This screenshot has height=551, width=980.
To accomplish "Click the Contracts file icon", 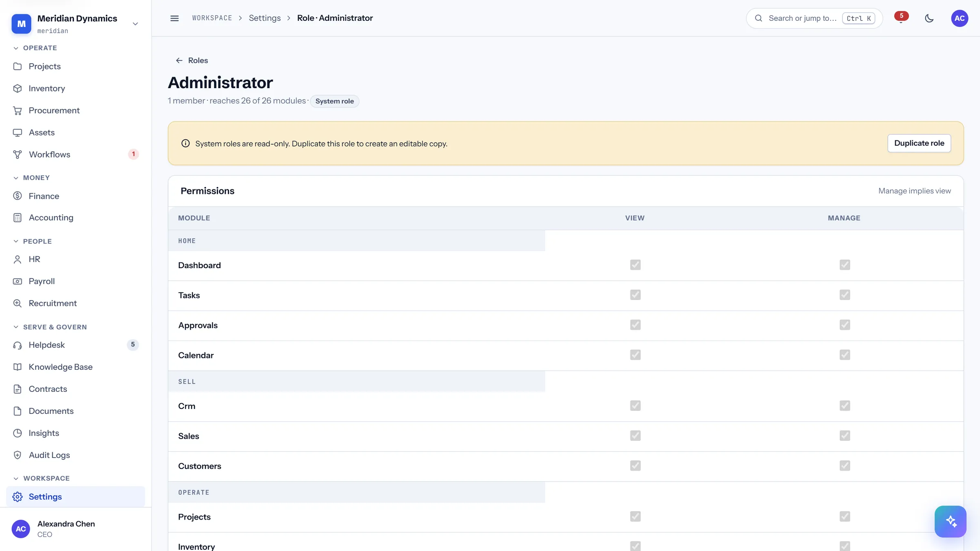I will pos(18,389).
